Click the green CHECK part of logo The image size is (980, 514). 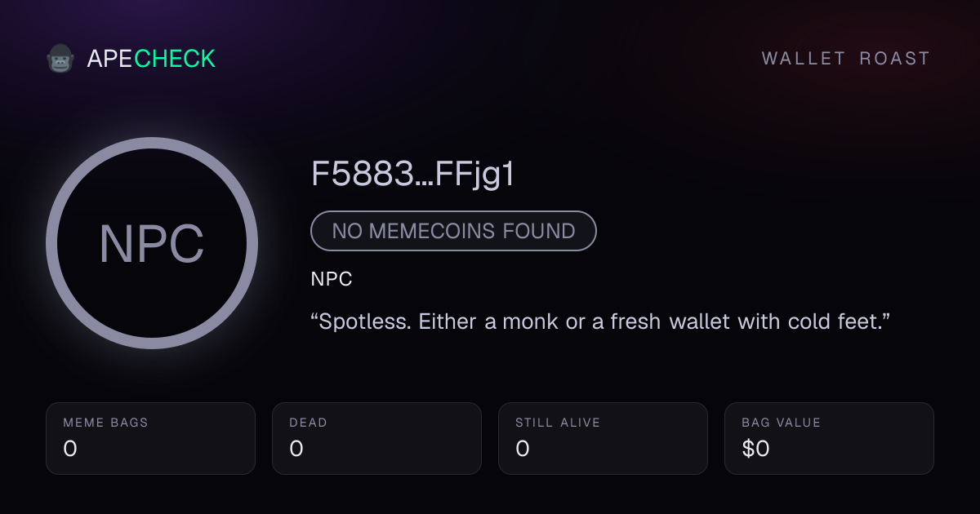coord(175,59)
